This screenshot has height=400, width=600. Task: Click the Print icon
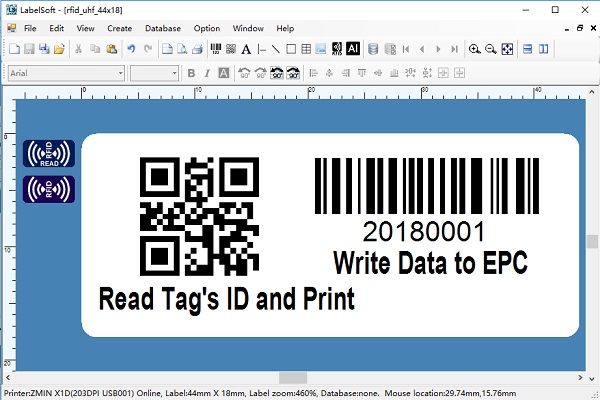[196, 48]
